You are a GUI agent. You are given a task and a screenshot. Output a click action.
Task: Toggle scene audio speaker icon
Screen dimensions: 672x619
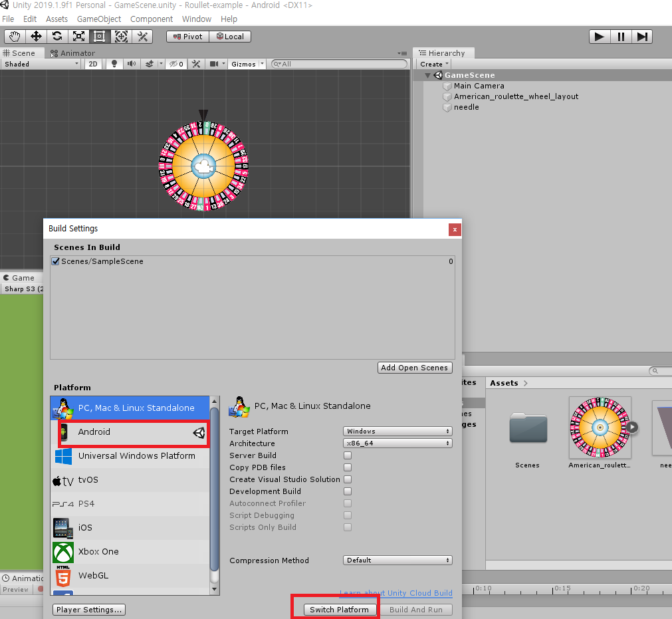(132, 64)
